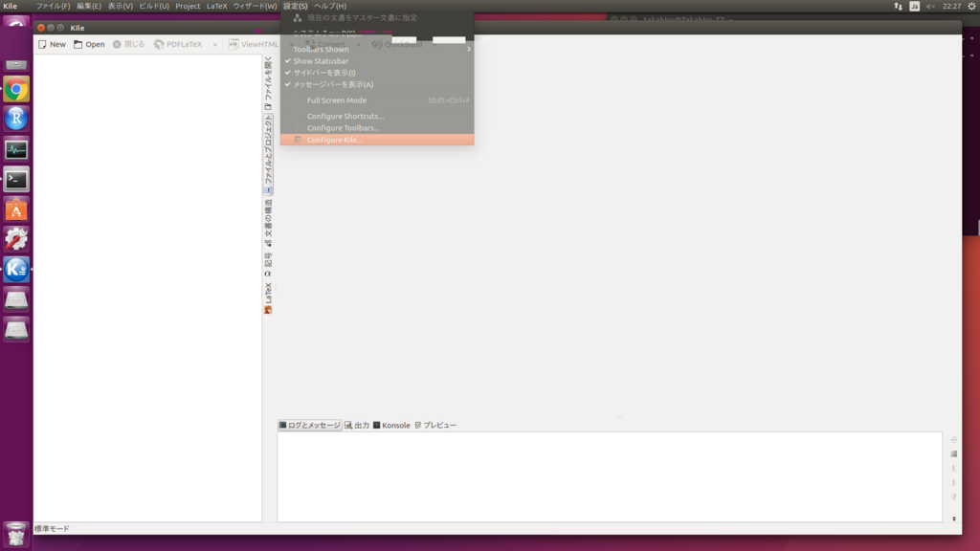This screenshot has height=551, width=980.
Task: Launch the R application from the dock
Action: click(16, 119)
